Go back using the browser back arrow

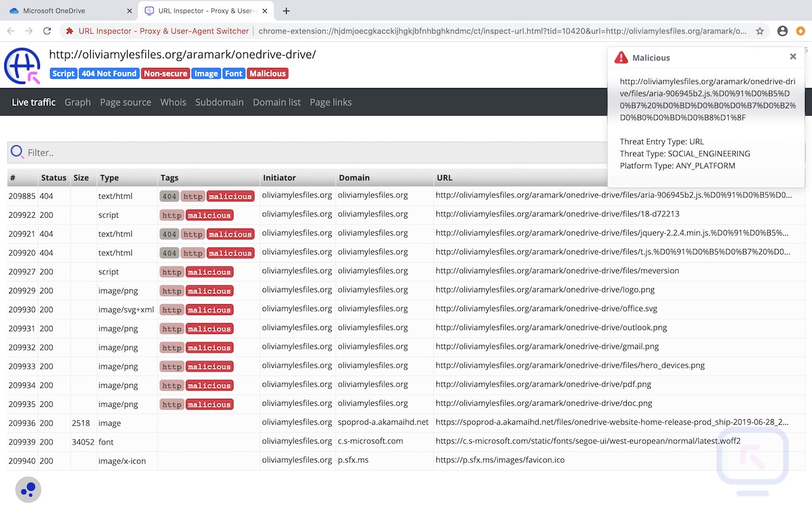[x=11, y=30]
